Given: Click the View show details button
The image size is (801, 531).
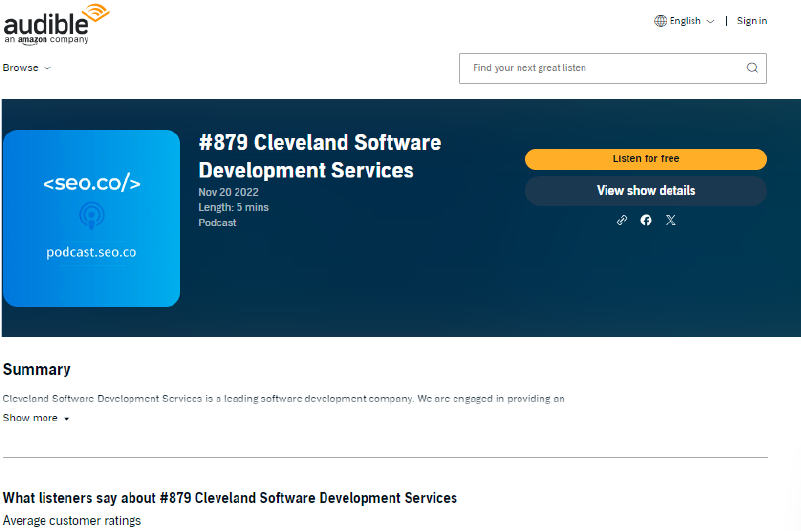Looking at the screenshot, I should (x=646, y=191).
